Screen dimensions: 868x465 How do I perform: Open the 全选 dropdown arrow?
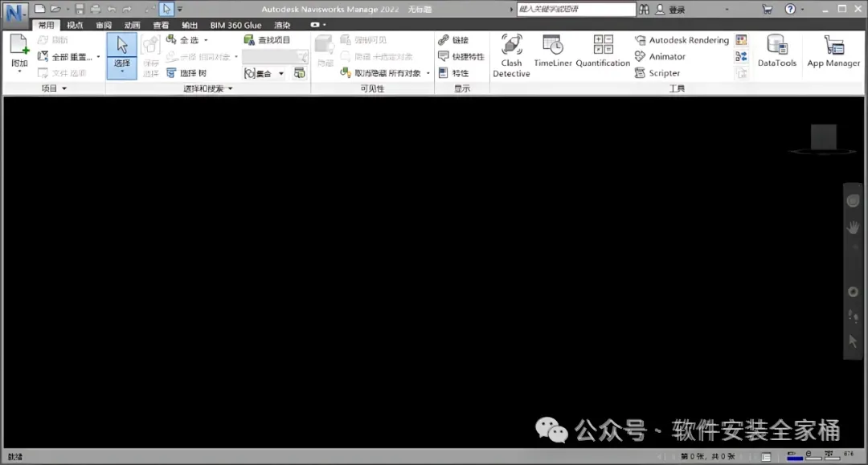[x=206, y=40]
